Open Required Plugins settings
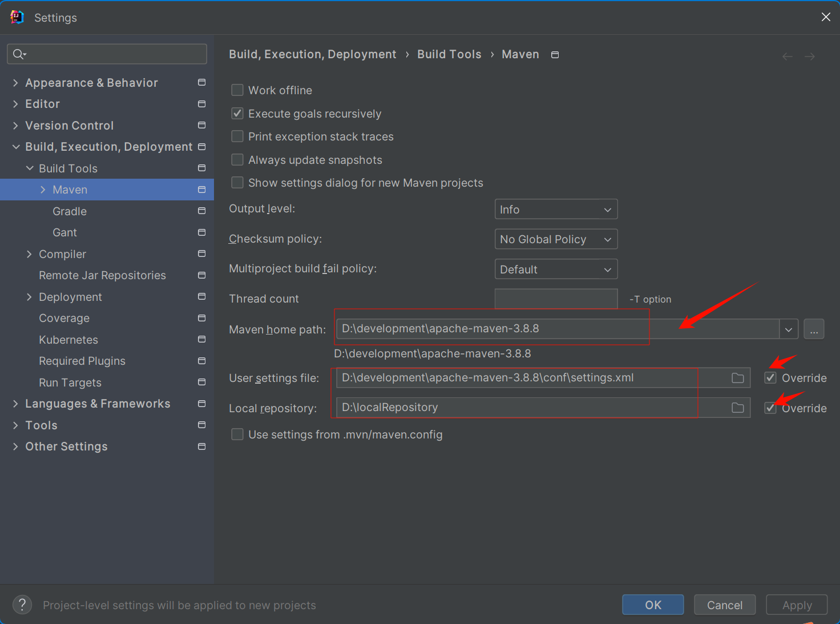840x624 pixels. click(x=82, y=361)
